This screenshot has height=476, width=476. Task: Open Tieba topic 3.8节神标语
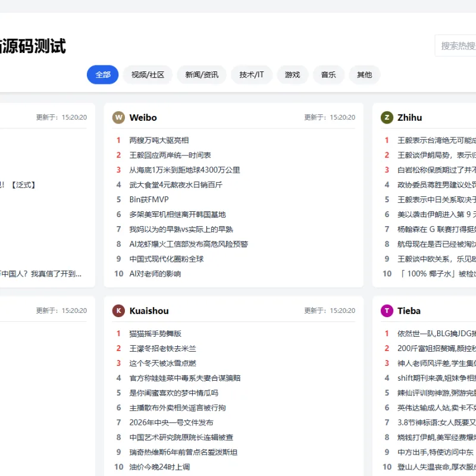[437, 422]
